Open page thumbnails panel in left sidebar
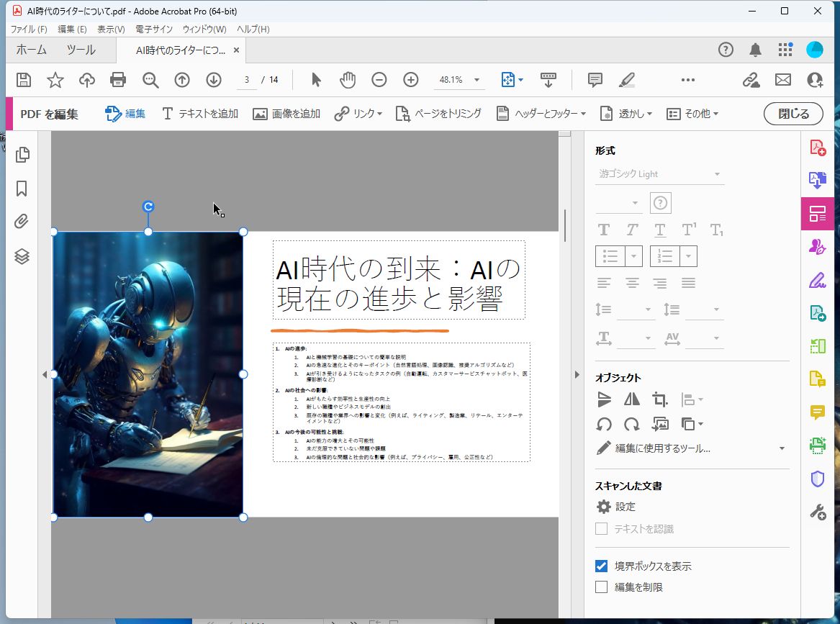 pos(22,155)
